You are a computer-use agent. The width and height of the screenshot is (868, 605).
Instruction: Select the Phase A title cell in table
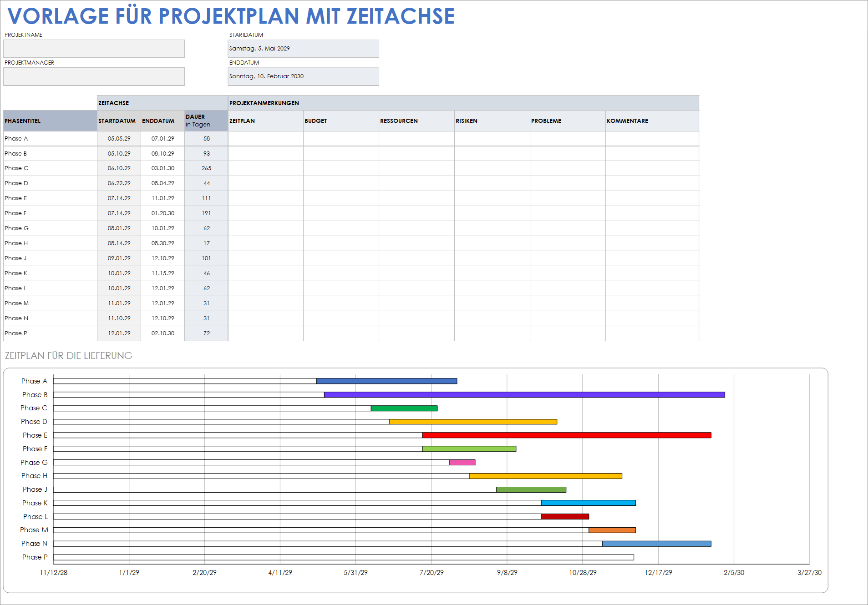point(50,139)
